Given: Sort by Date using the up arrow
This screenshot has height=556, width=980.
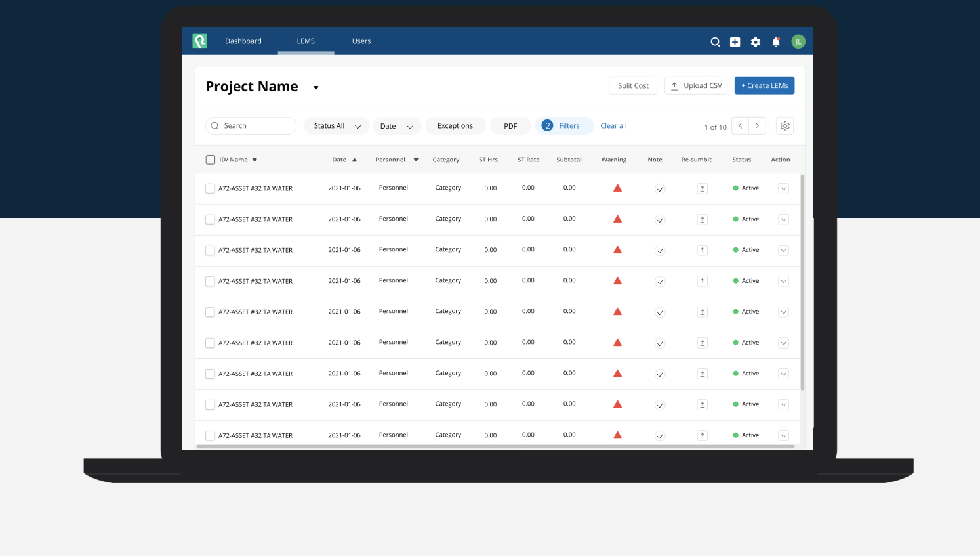Looking at the screenshot, I should click(x=354, y=160).
